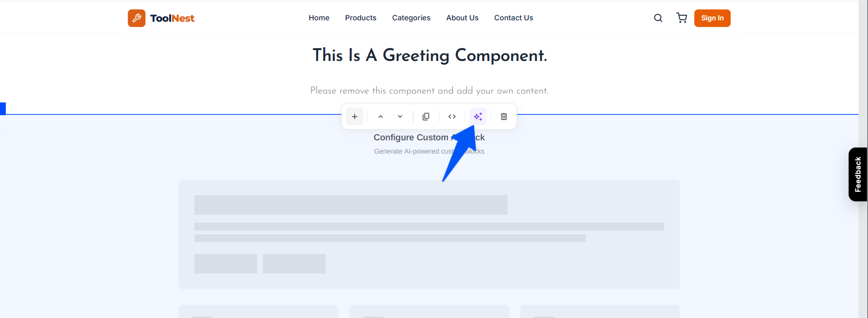The height and width of the screenshot is (318, 868).
Task: Click the Sign In button
Action: 712,18
